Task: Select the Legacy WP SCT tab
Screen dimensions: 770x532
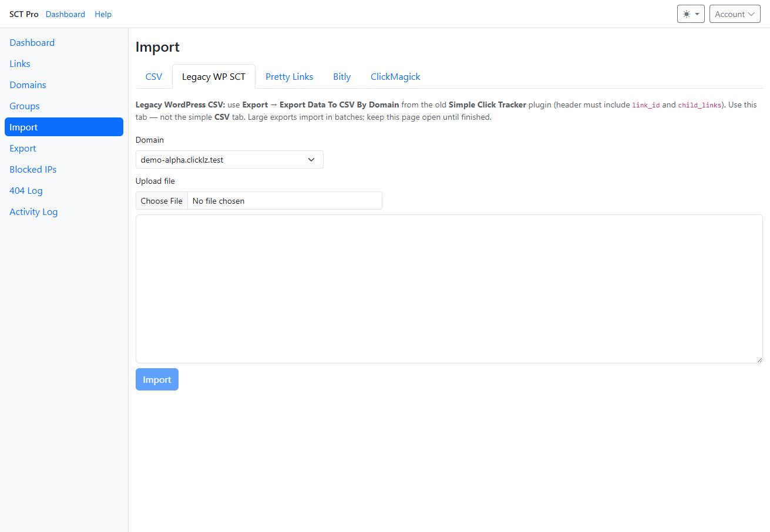Action: click(214, 76)
